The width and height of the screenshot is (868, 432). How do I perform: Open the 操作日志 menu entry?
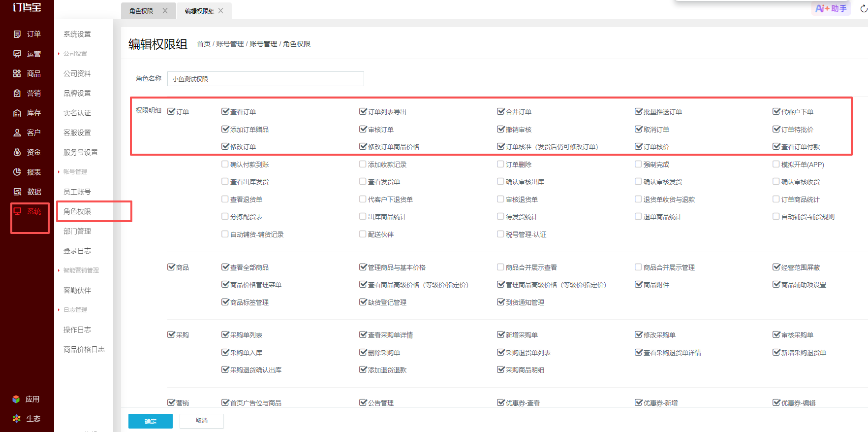[x=77, y=330]
